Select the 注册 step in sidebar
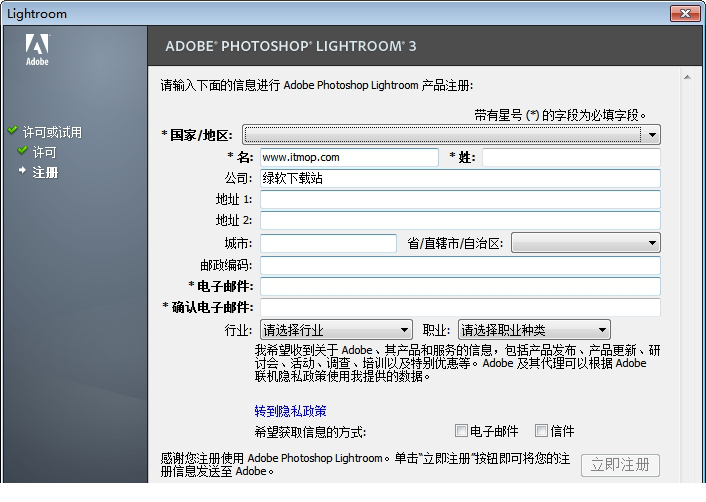 pos(45,172)
